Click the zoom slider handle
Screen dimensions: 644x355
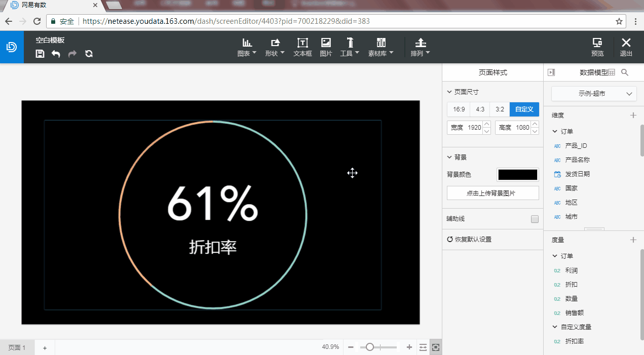coord(370,347)
